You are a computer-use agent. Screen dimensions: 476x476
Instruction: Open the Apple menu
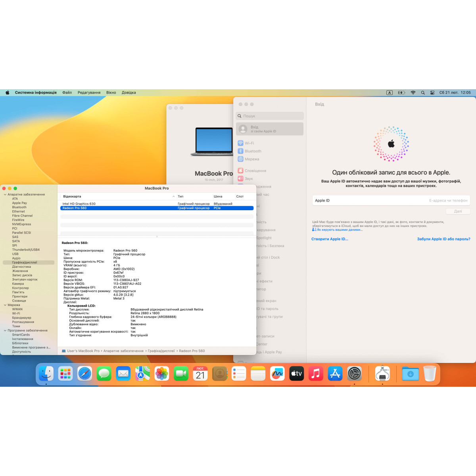[7, 92]
